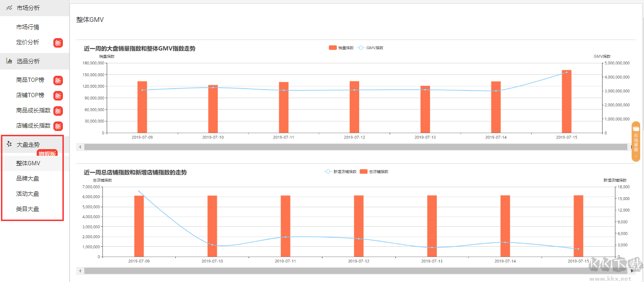Click the 新 badge beside 店铺TOP榜
This screenshot has height=282, width=644.
[x=58, y=96]
